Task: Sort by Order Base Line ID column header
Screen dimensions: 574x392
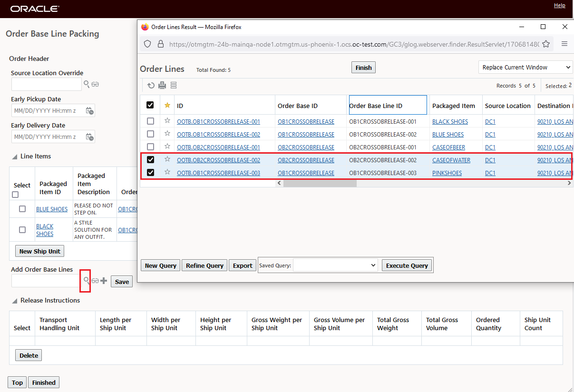Action: click(x=376, y=106)
